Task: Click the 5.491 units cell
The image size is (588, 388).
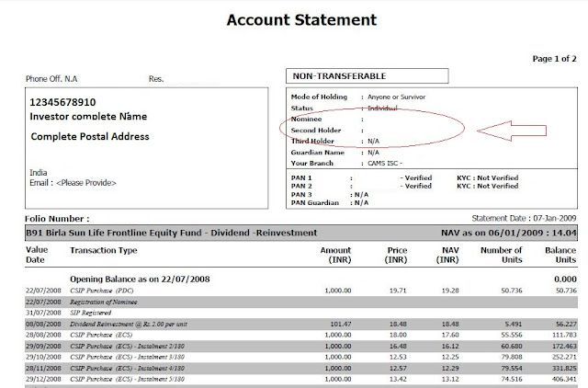Action: (513, 325)
